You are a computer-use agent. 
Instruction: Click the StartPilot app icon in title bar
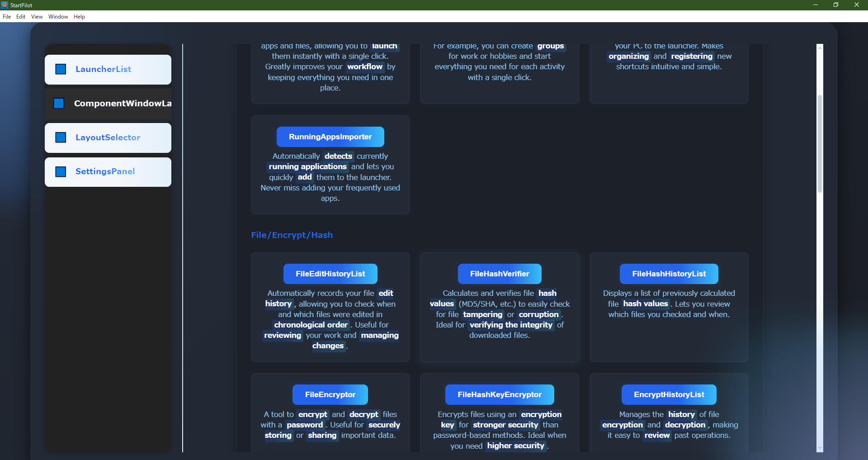pyautogui.click(x=5, y=5)
